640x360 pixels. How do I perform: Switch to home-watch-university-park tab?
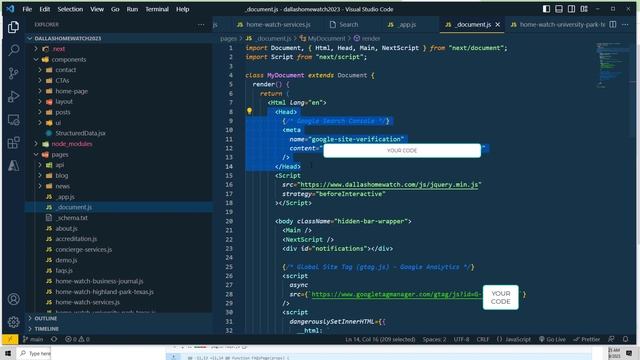coord(558,24)
